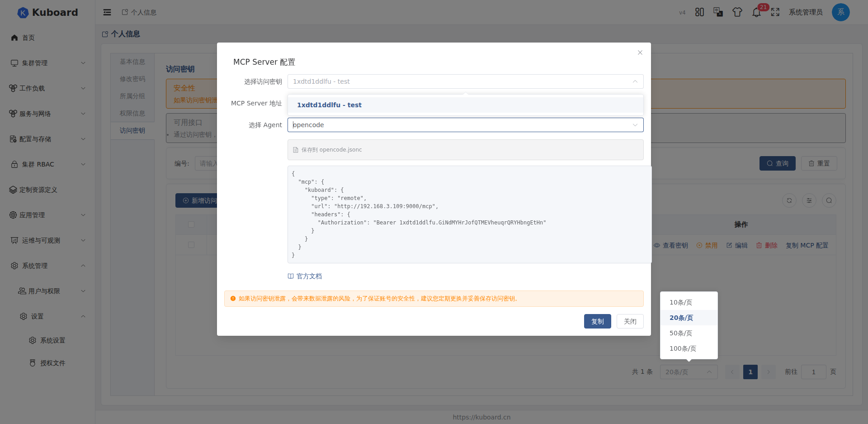Select 10条/页 page size option
Screen dimensions: 868x424
click(689, 302)
